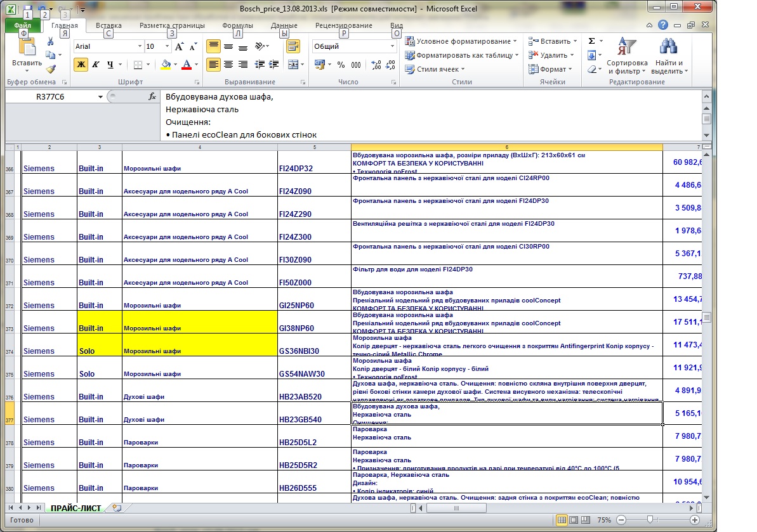
Task: Click the Cut scissors icon
Action: [51, 42]
